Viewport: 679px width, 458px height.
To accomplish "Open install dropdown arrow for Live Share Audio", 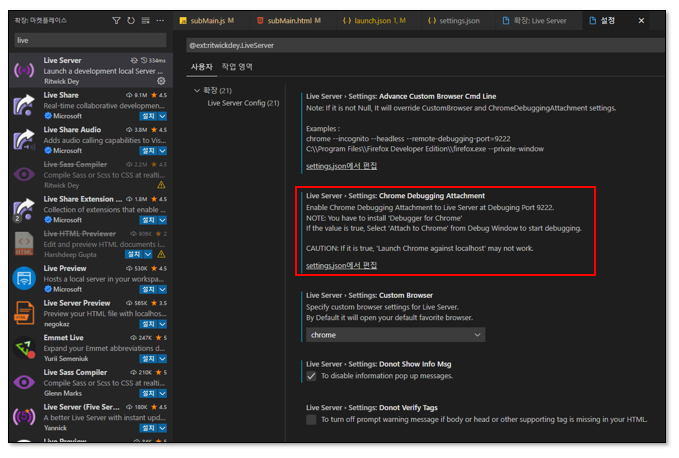I will pyautogui.click(x=162, y=151).
